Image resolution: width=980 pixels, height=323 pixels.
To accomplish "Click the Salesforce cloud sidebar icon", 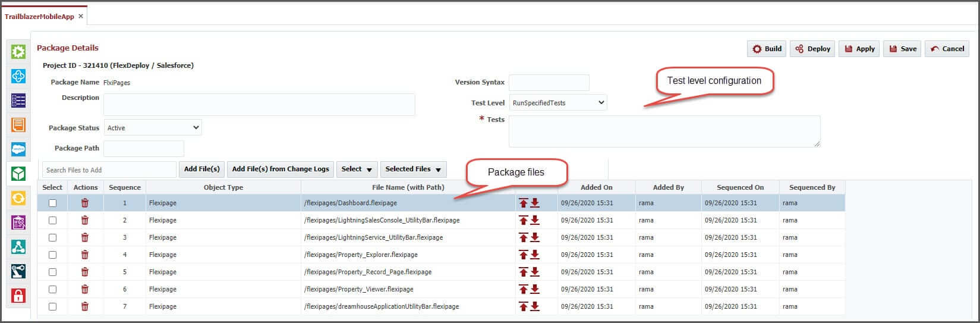I will (x=18, y=149).
